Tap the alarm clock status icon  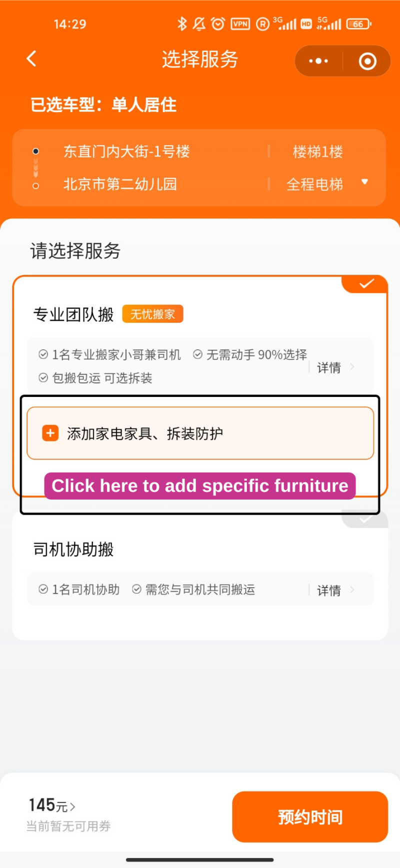click(x=218, y=24)
